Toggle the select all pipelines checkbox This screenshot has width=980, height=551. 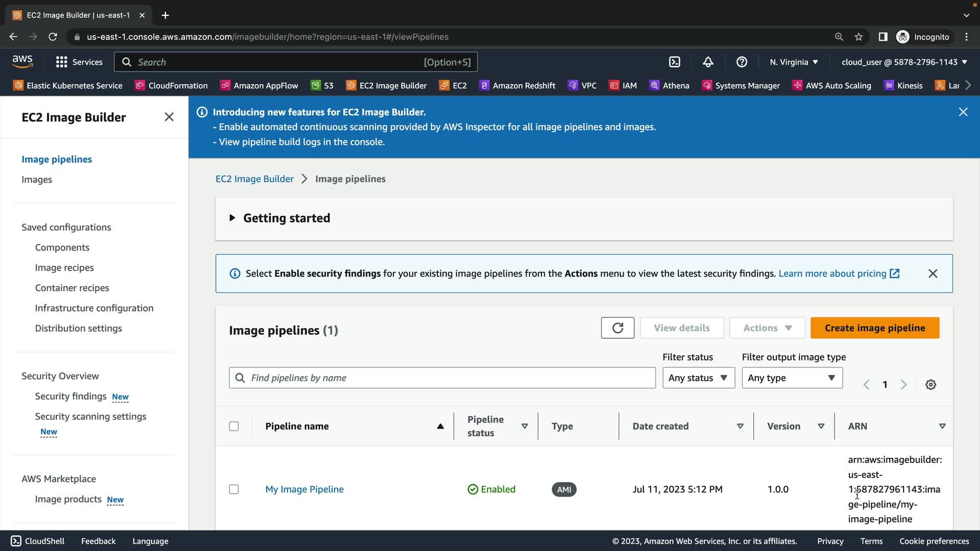click(234, 426)
